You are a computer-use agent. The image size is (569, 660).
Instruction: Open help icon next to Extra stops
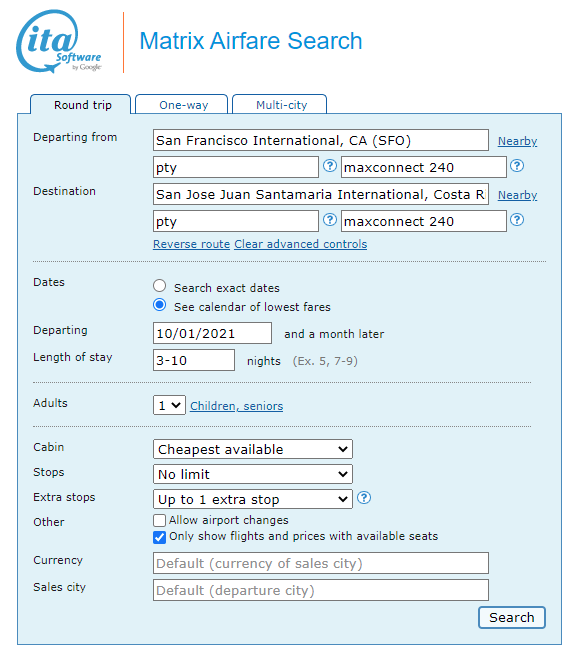(x=364, y=498)
